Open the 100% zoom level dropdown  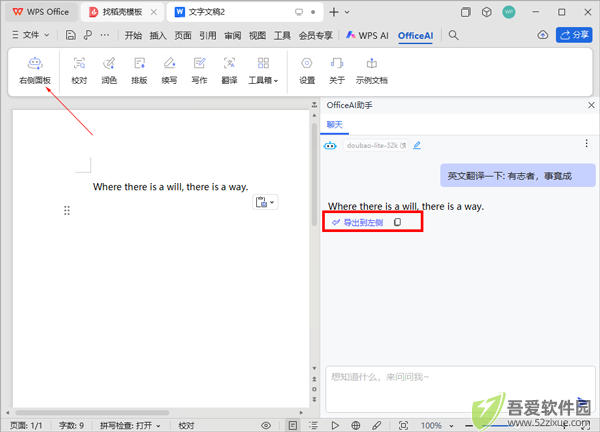click(x=437, y=425)
